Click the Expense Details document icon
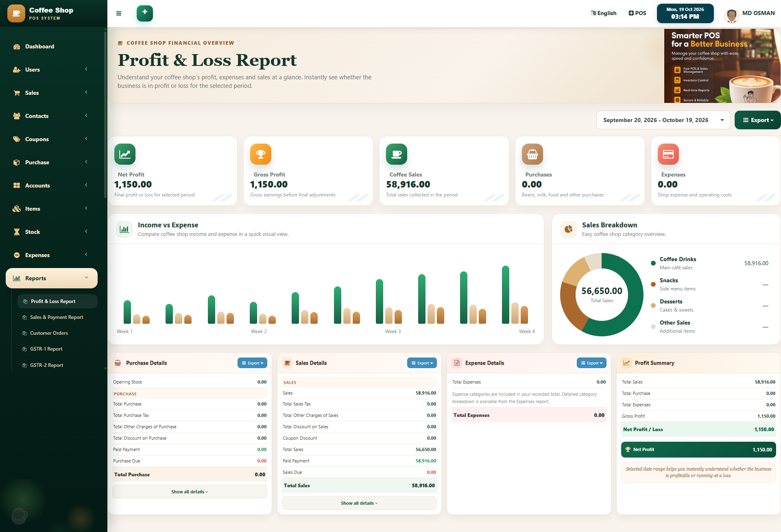Screen dimensions: 781x532 pos(457,363)
